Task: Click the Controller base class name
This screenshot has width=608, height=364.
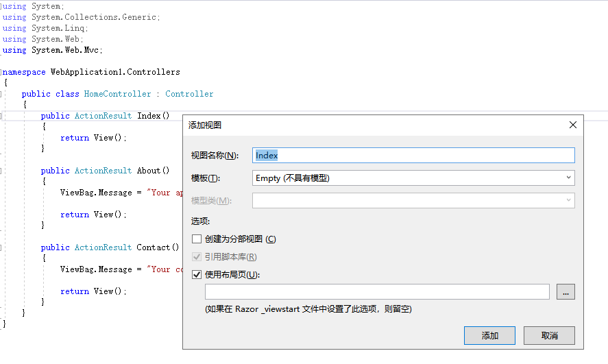Action: tap(189, 94)
